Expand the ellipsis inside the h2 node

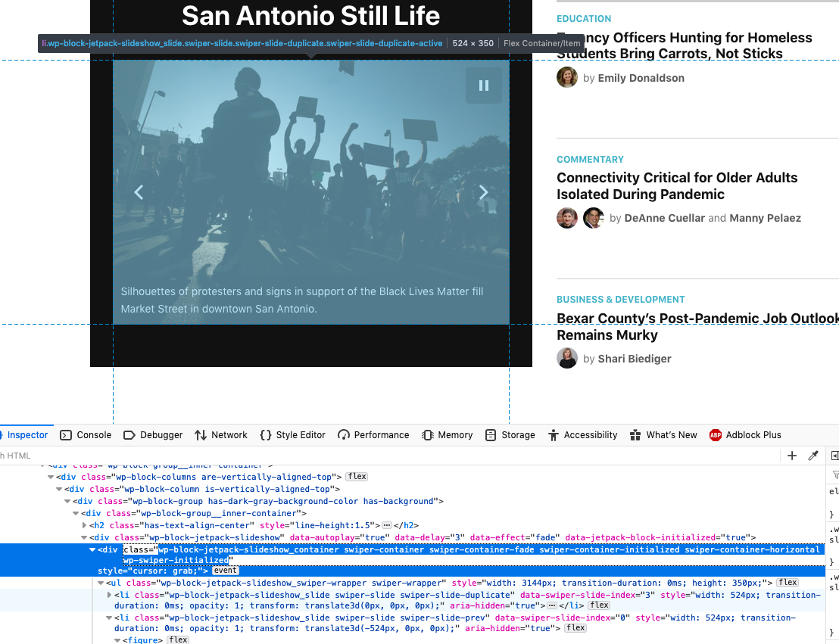tap(387, 525)
